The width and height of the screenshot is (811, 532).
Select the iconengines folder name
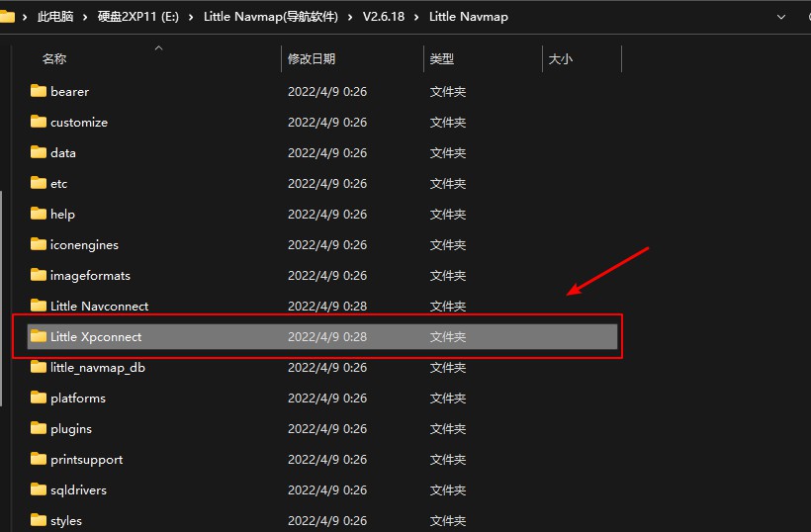(84, 244)
